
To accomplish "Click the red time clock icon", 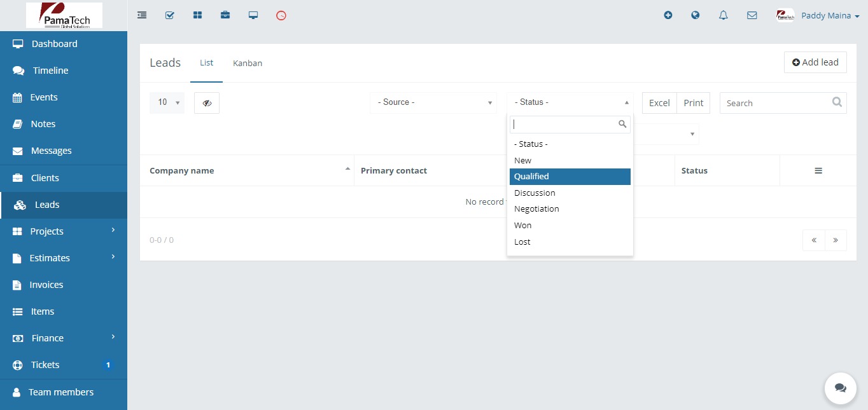I will pos(281,15).
